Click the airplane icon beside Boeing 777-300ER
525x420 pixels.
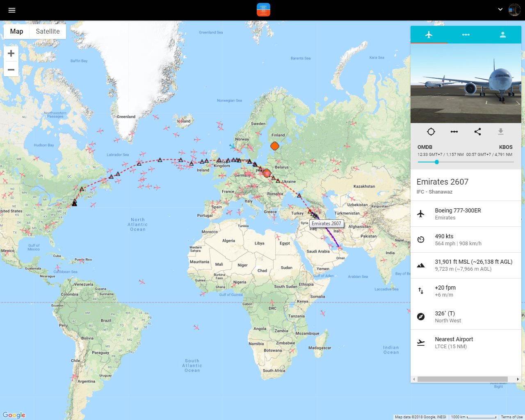[x=421, y=214]
